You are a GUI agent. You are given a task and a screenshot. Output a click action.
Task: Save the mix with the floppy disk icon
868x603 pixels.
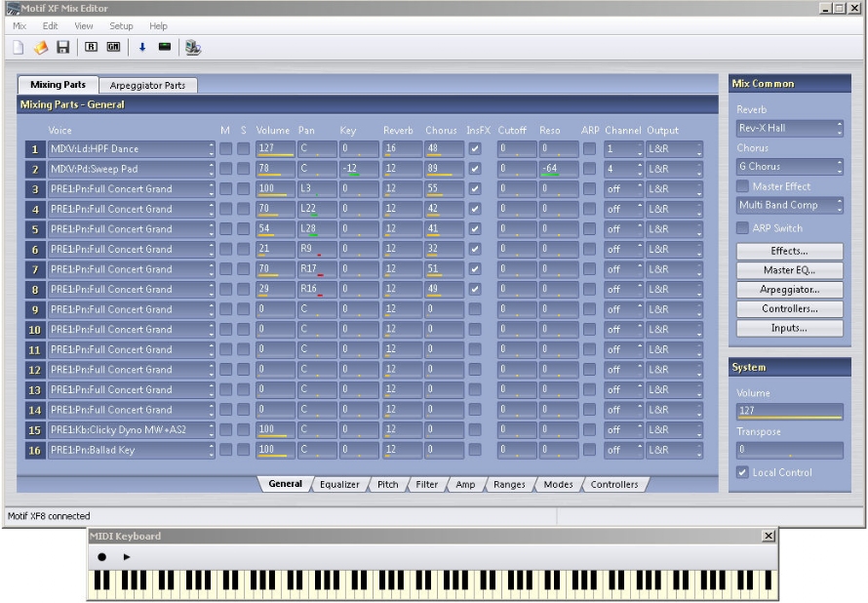click(63, 47)
